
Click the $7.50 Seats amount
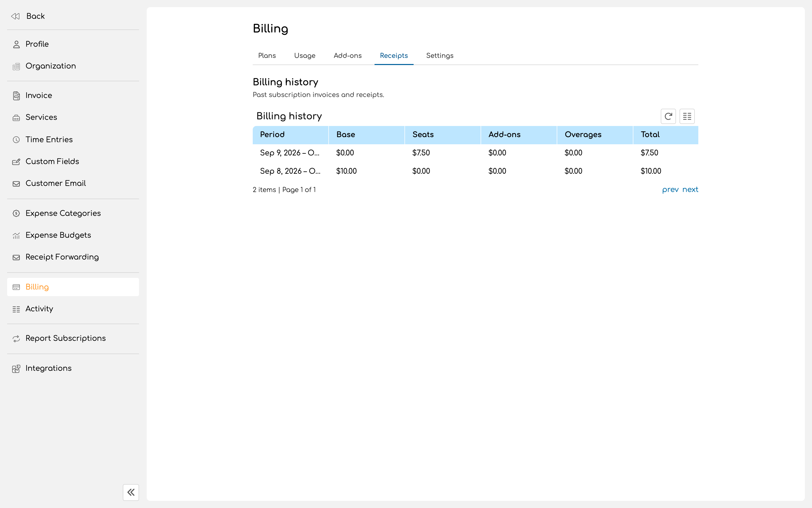[x=421, y=153]
